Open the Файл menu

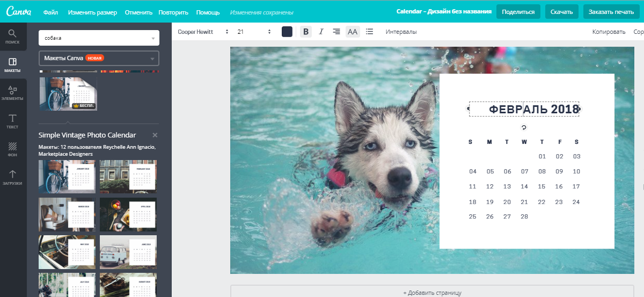coord(50,12)
